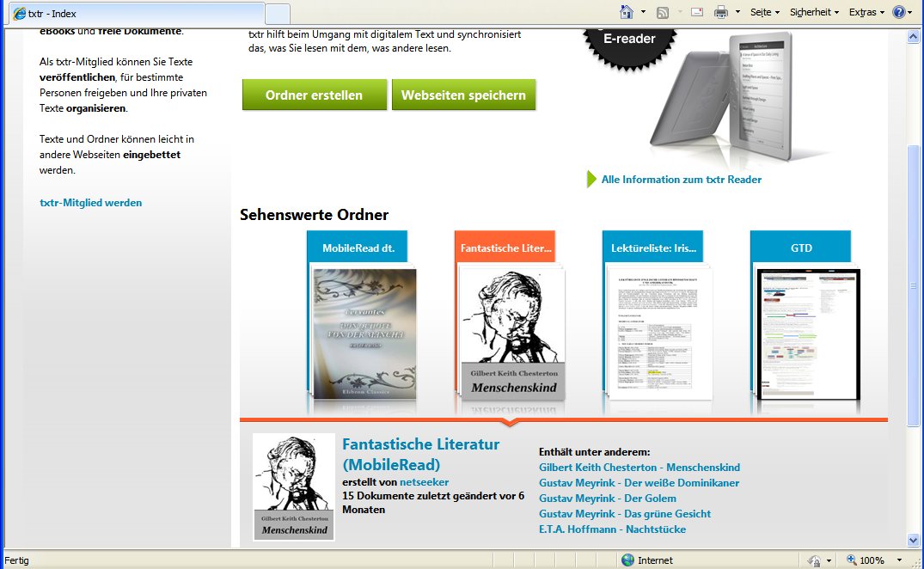Click the scrollbar up arrow
This screenshot has width=924, height=569.
913,36
